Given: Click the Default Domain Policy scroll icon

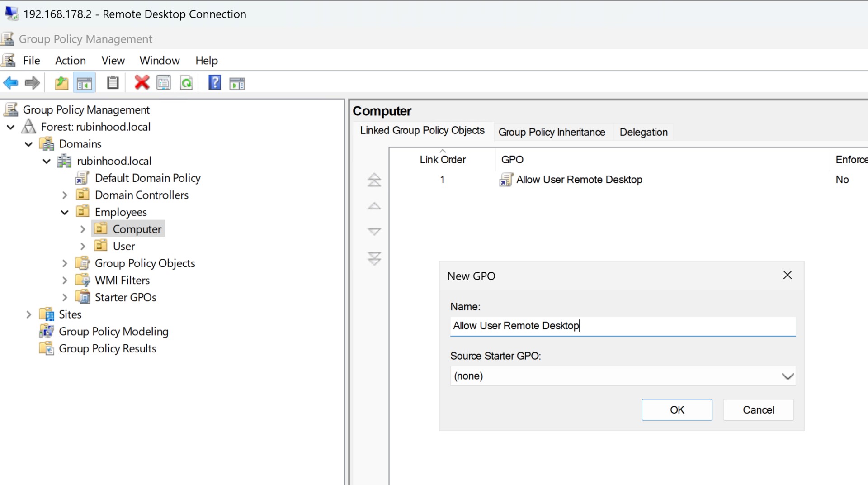Looking at the screenshot, I should (x=82, y=178).
